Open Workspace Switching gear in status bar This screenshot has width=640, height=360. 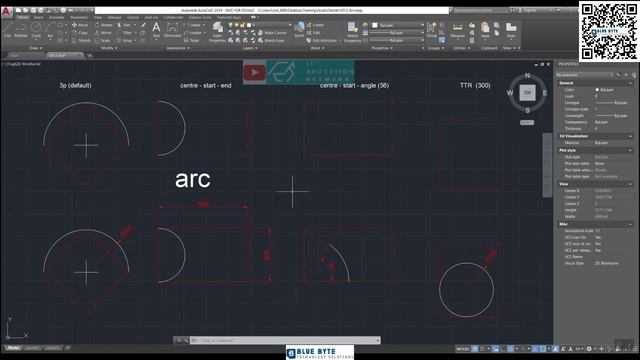coord(589,349)
